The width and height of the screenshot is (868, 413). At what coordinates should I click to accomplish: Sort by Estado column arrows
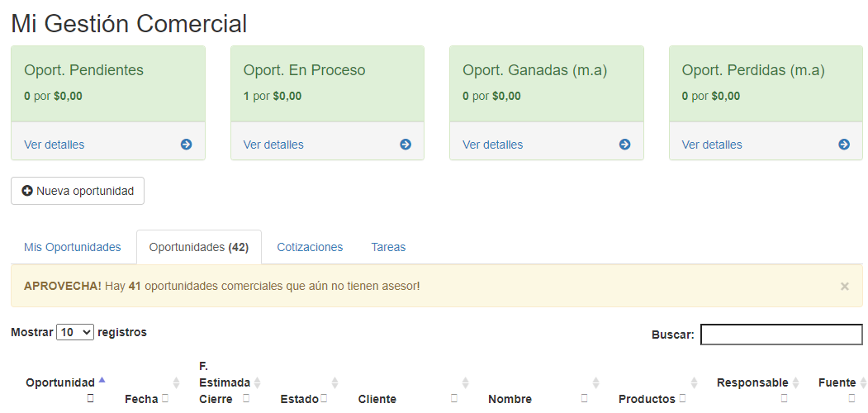(x=334, y=382)
